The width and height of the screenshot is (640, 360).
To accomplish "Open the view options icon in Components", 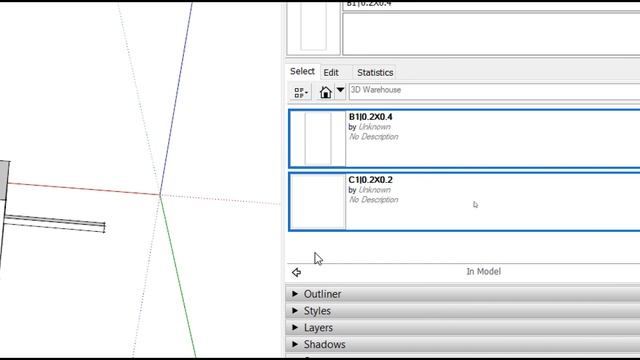I will pos(301,93).
